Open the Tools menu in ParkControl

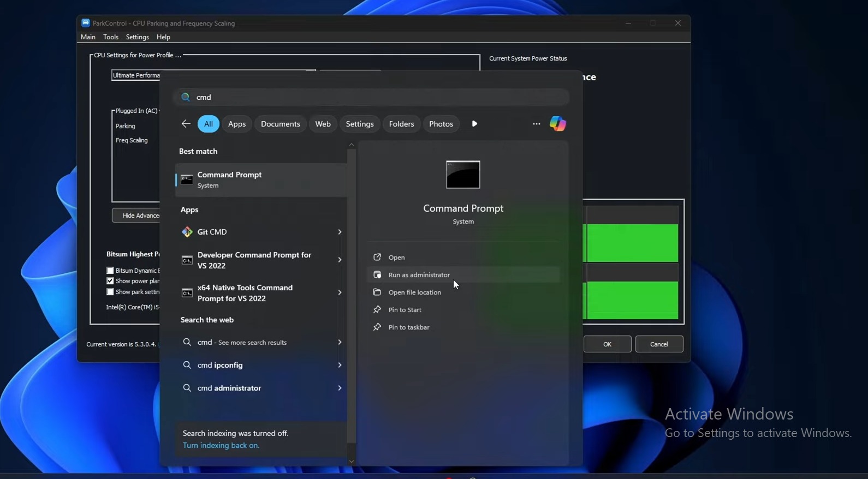click(x=111, y=37)
